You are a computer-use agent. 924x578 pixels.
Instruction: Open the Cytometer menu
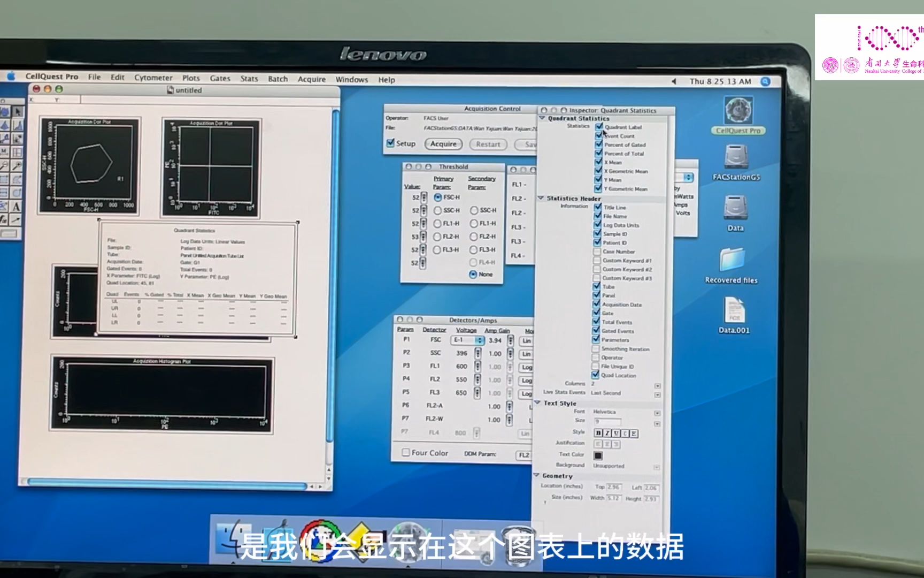coord(153,78)
